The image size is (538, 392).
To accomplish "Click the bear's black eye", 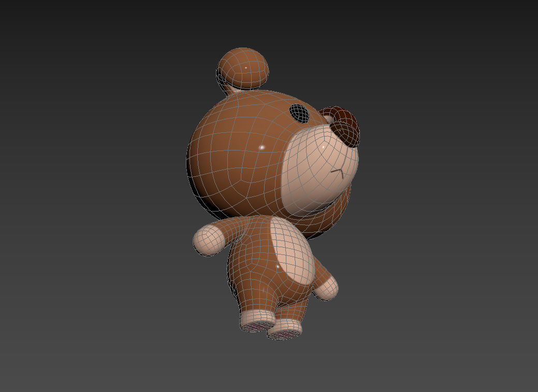I will click(299, 113).
